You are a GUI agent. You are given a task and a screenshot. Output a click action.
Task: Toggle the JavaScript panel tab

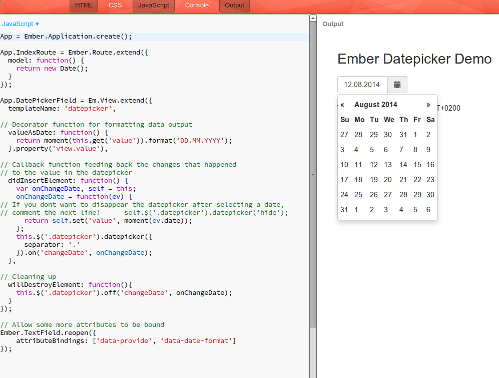[x=154, y=6]
